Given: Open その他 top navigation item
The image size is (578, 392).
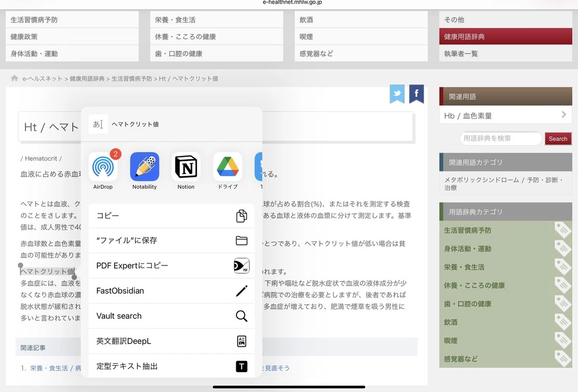Looking at the screenshot, I should 506,20.
